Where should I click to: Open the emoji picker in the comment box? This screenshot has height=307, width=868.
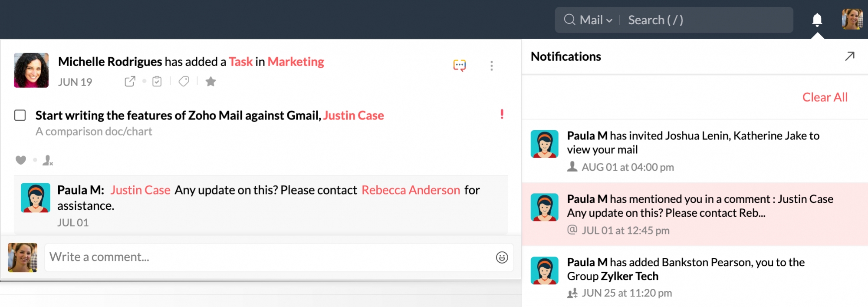pos(502,257)
